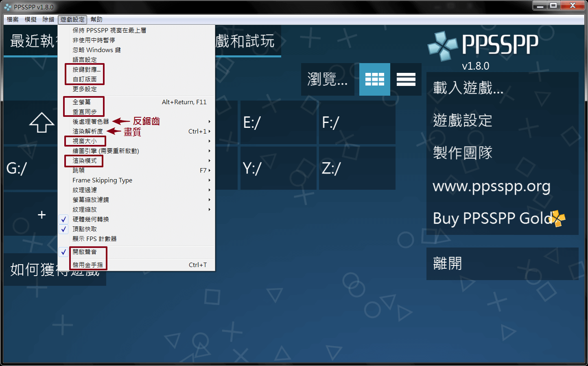This screenshot has width=588, height=366.
Task: Expand 後處理著色器 submenu
Action: click(x=136, y=122)
